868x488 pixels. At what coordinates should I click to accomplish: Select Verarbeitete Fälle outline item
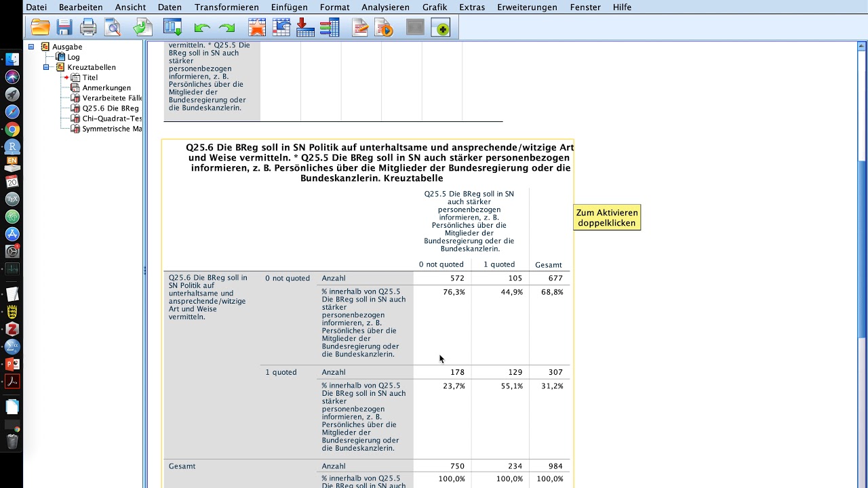tap(112, 98)
